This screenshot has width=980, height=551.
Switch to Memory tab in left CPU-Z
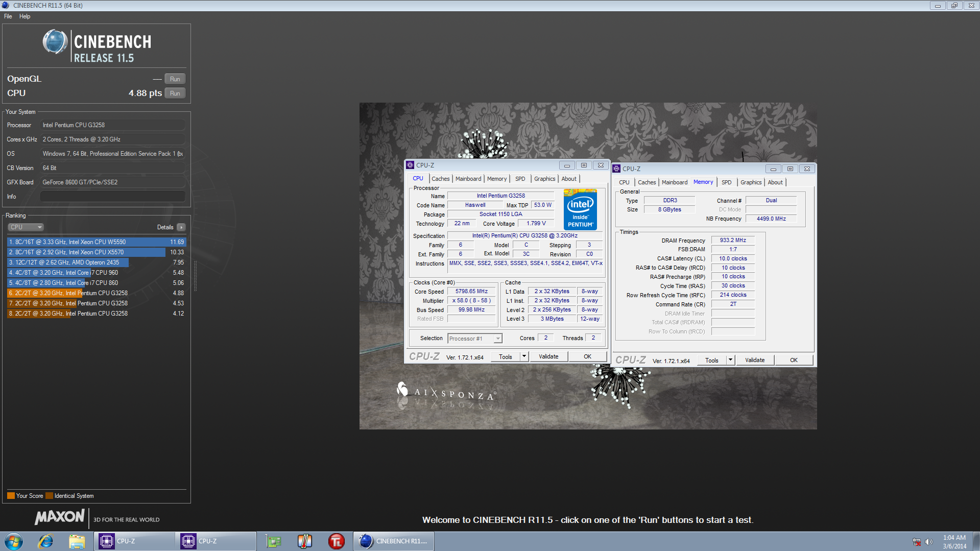click(x=497, y=179)
